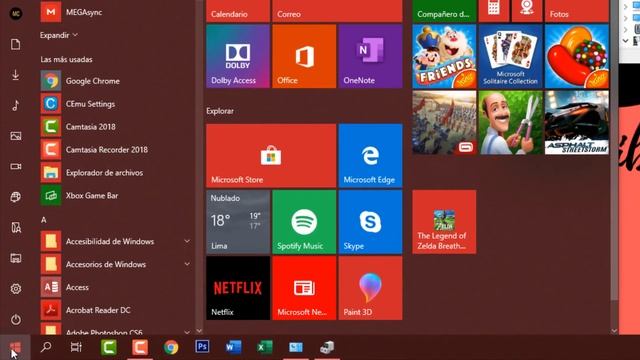Viewport: 640px width, 360px height.
Task: Open the Spotify Music tile
Action: pyautogui.click(x=304, y=222)
